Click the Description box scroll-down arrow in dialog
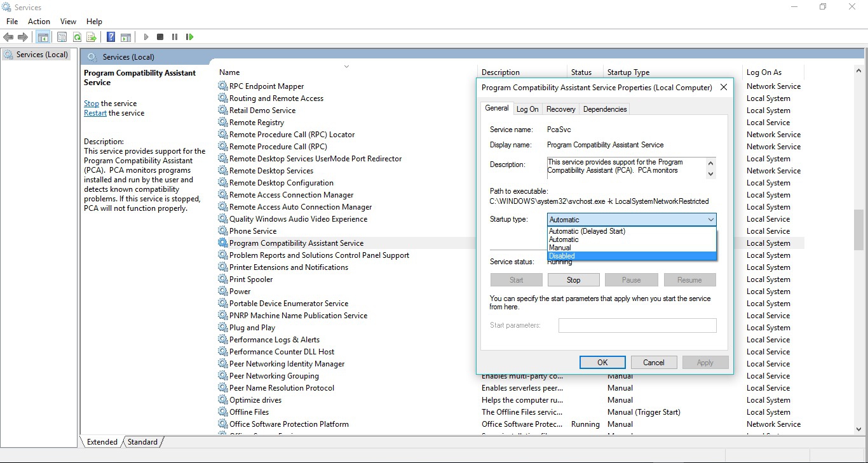Image resolution: width=868 pixels, height=463 pixels. click(710, 173)
